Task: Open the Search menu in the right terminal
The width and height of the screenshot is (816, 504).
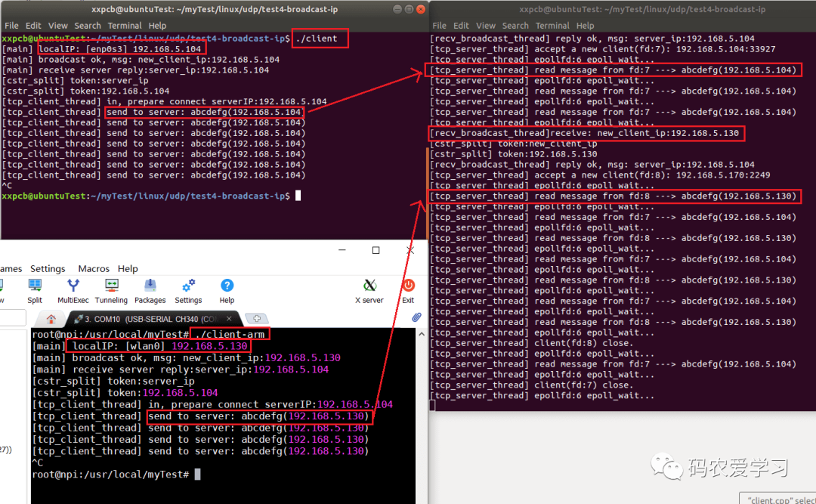Action: point(515,25)
